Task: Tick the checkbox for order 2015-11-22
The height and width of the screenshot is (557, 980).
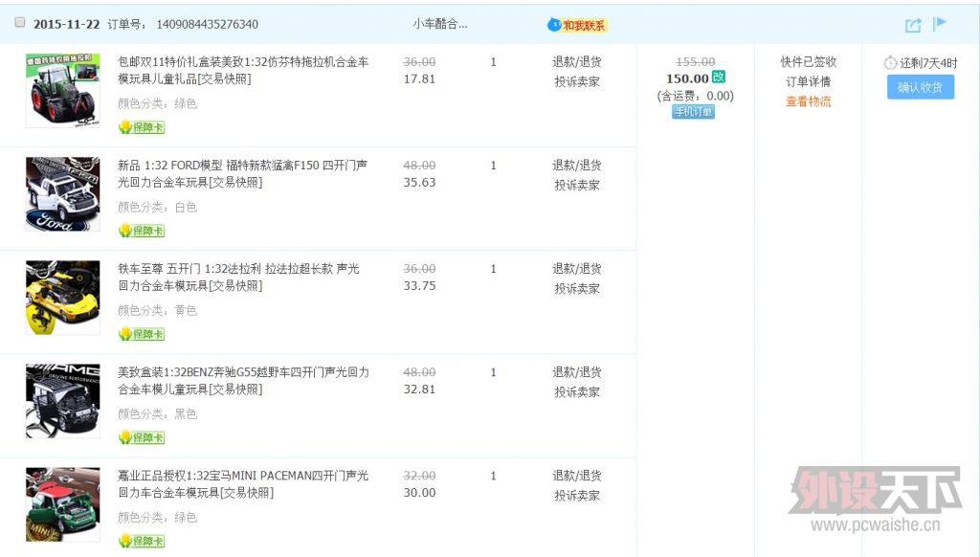Action: [20, 23]
